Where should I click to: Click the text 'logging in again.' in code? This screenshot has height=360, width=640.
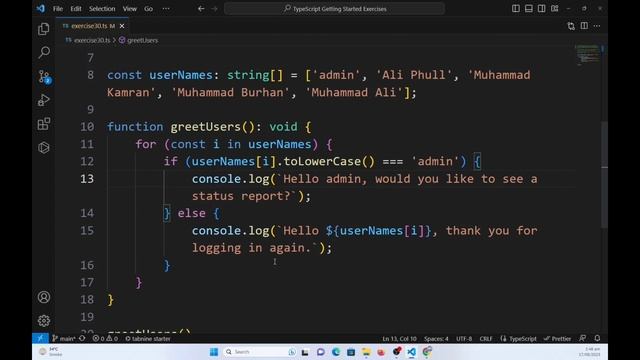click(x=251, y=248)
